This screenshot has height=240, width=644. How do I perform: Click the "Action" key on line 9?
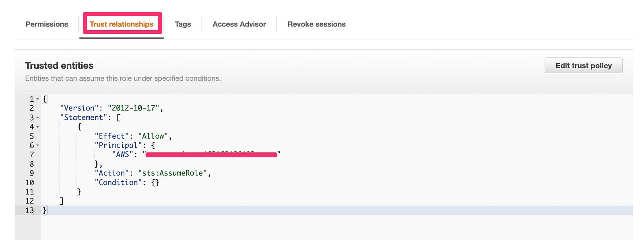(x=112, y=173)
